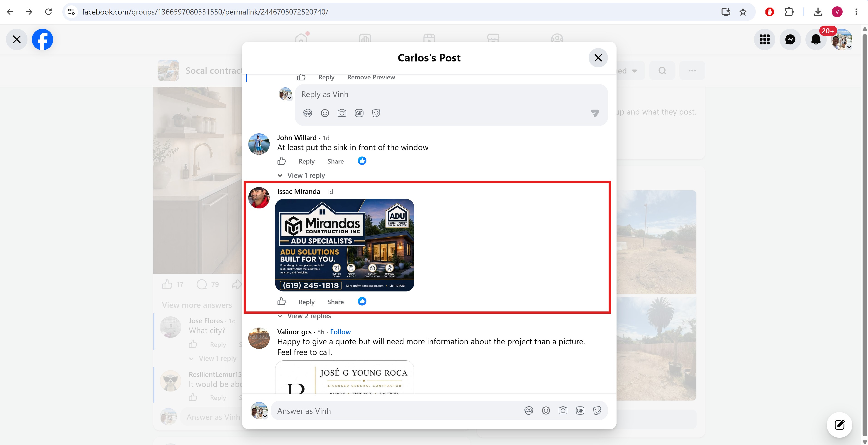
Task: Add sticker in Reply as Vinh box
Action: pyautogui.click(x=376, y=113)
